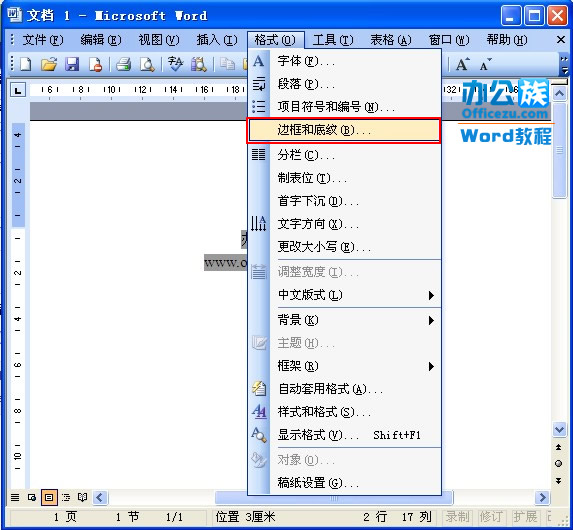Toggle 扩展 extend selection in status bar

525,516
